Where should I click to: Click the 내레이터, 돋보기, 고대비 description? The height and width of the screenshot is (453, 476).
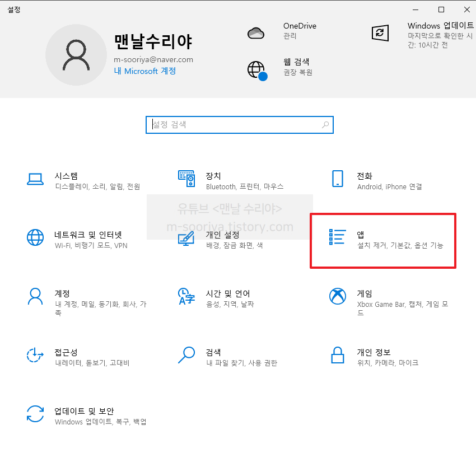tap(92, 363)
